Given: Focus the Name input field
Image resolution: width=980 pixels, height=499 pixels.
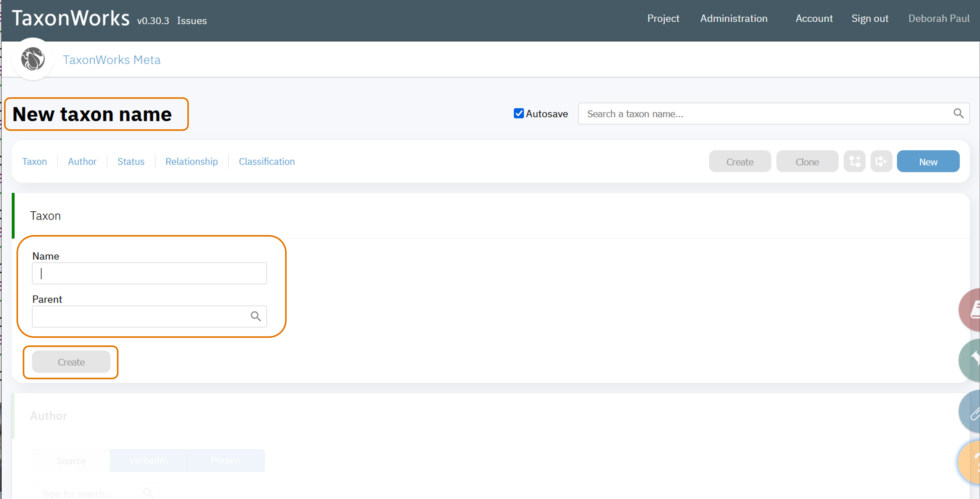Looking at the screenshot, I should point(149,273).
